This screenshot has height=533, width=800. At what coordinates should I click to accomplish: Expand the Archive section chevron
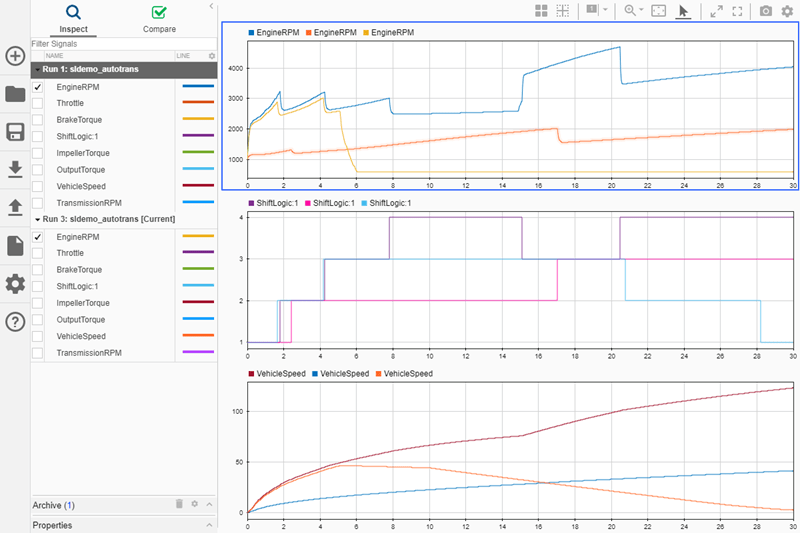point(210,504)
